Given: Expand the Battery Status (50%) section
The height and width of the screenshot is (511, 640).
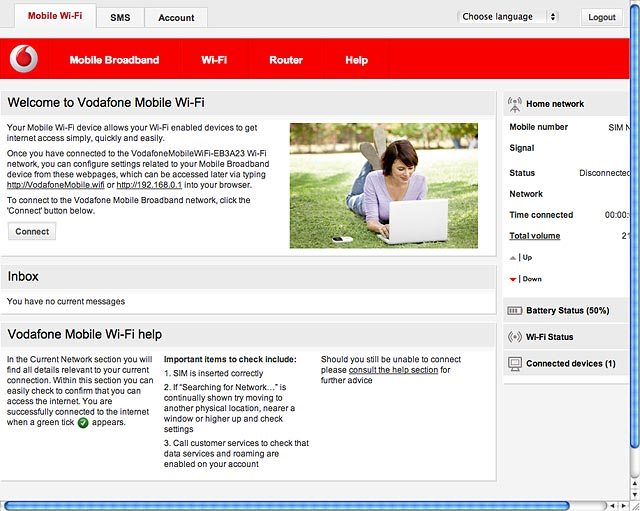Looking at the screenshot, I should click(566, 311).
